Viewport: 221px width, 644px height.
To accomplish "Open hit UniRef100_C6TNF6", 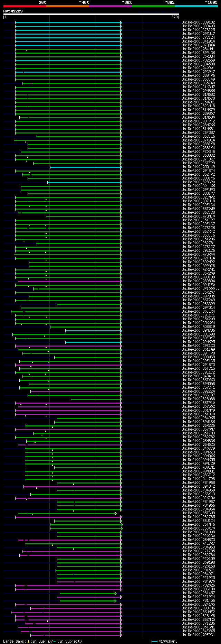I will tap(198, 525).
